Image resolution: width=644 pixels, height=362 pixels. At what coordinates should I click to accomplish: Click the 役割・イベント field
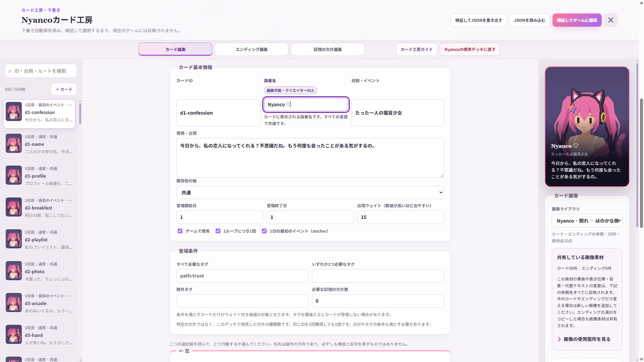tap(397, 113)
